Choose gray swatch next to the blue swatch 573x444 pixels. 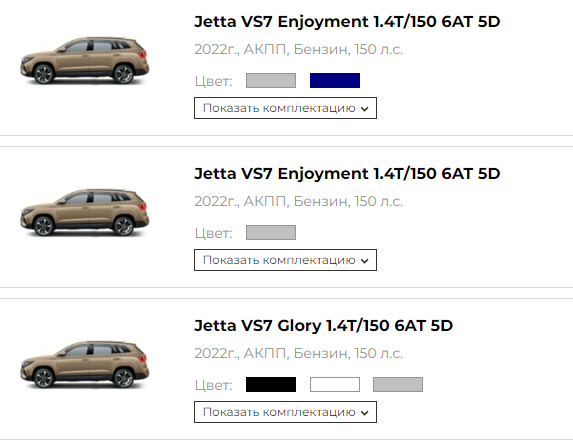271,80
